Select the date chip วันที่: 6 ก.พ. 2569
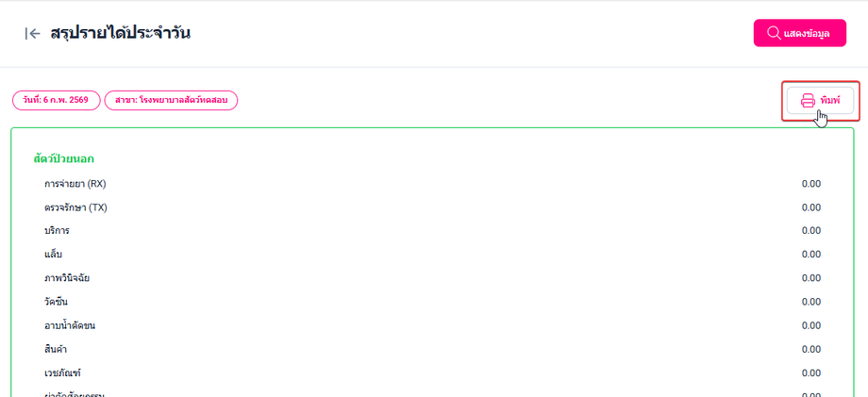Image resolution: width=868 pixels, height=397 pixels. tap(56, 101)
